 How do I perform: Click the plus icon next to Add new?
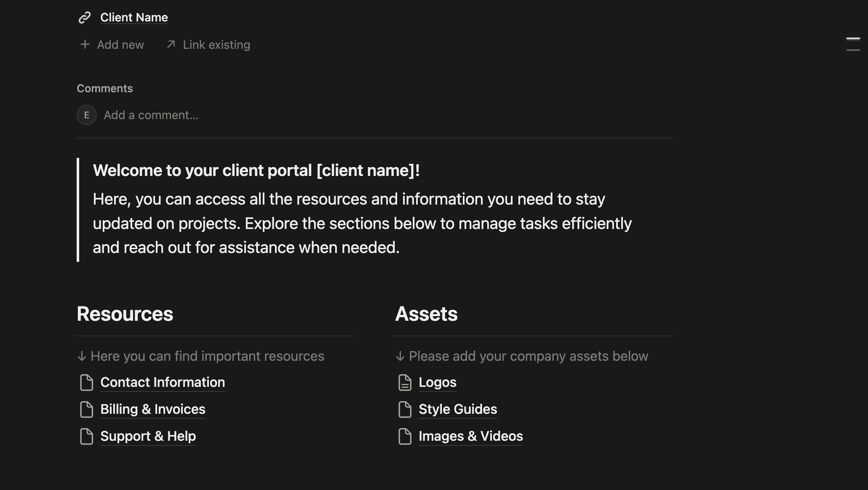click(85, 45)
